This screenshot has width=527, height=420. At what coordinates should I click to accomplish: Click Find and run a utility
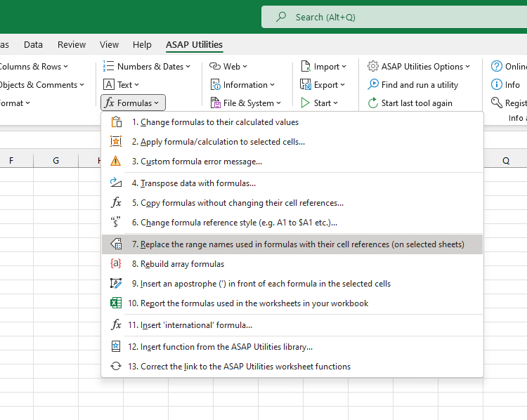[413, 85]
